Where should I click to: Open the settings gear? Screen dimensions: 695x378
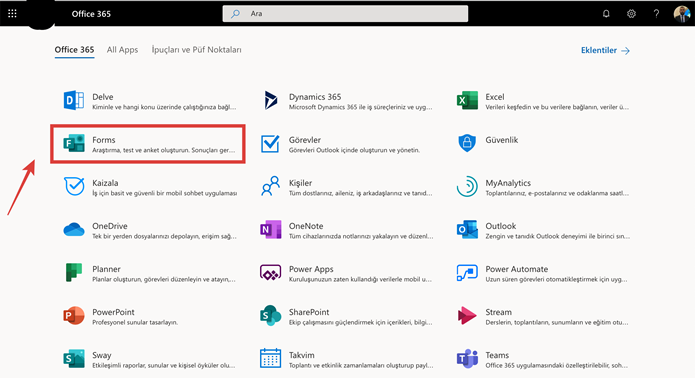tap(631, 14)
